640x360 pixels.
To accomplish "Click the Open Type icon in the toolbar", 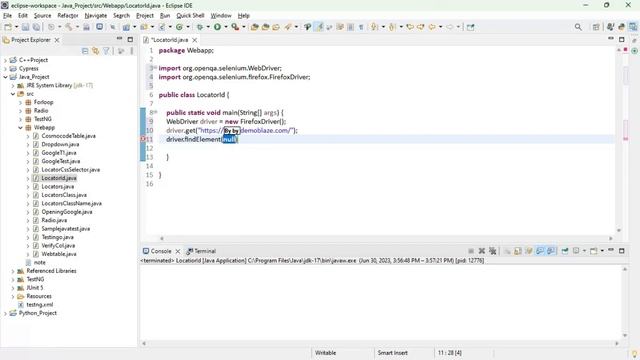I will (254, 27).
